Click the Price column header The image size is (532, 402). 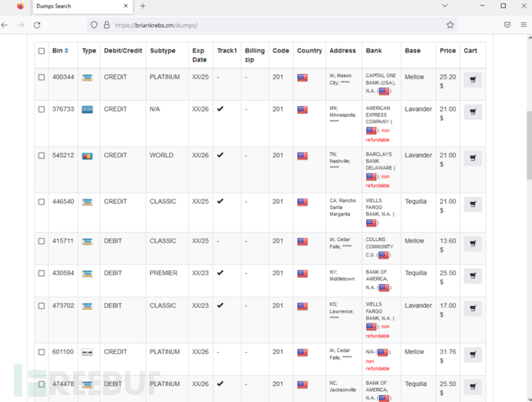pos(447,51)
